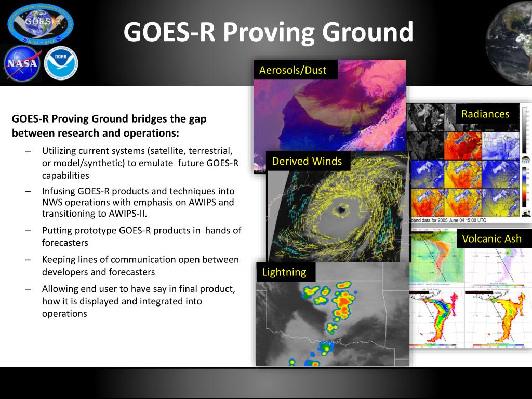Screen dimensions: 532x399
Task: Click the NASA meatball logo
Action: click(22, 63)
